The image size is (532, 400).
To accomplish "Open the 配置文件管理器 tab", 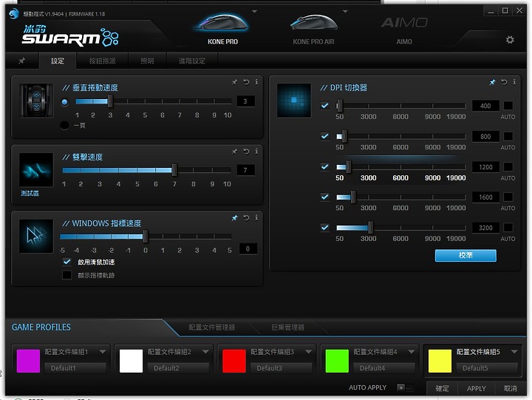I will [212, 328].
